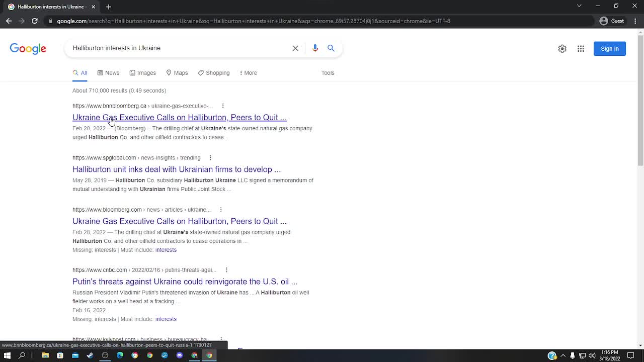Click Must include interests under Bloomberg result
Screen dimensions: 644x362
coord(166,250)
